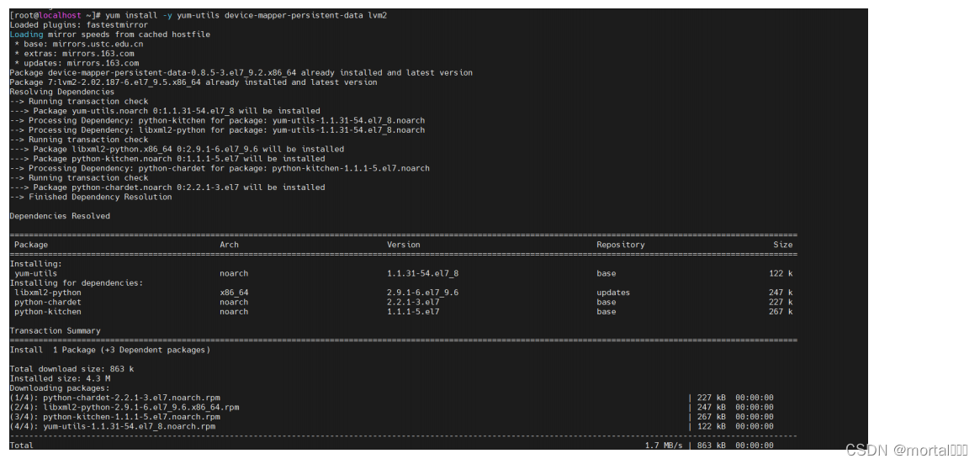Select libxml2-python row in package table
The width and height of the screenshot is (980, 464).
pyautogui.click(x=48, y=293)
